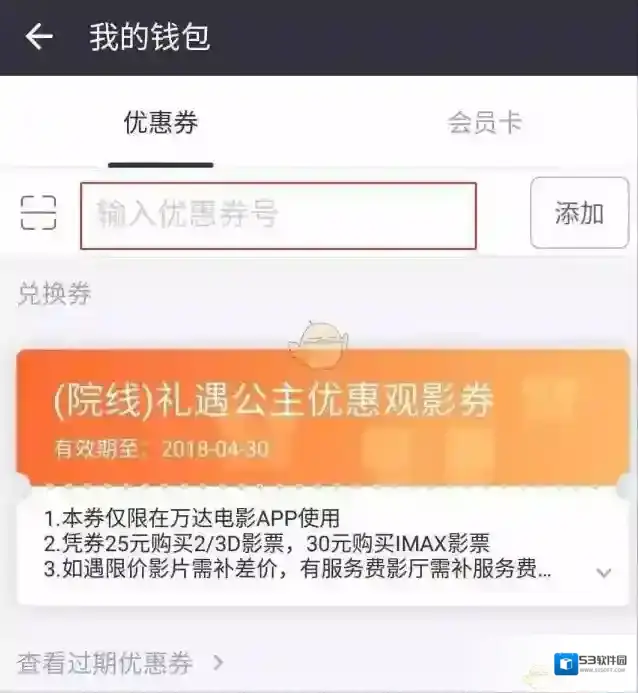This screenshot has width=638, height=693.
Task: Tap the 兑换券 section heading
Action: [54, 293]
